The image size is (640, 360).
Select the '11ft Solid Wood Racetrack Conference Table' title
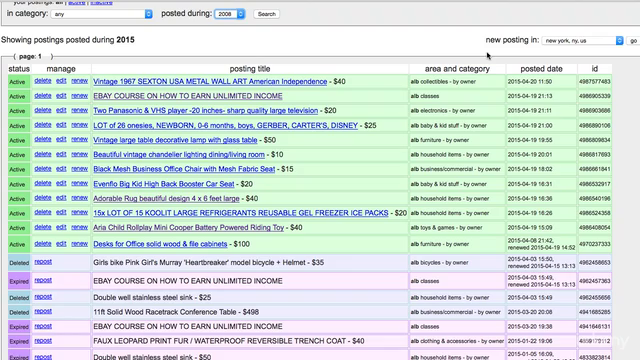[164, 312]
